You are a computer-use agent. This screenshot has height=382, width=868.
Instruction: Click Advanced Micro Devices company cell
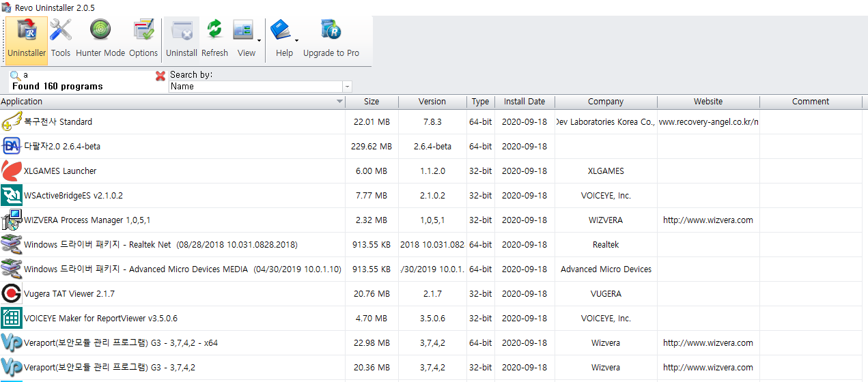(x=606, y=269)
